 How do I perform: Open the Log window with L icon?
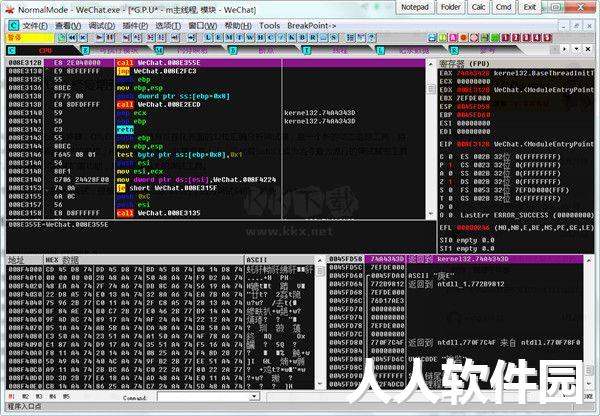click(208, 38)
